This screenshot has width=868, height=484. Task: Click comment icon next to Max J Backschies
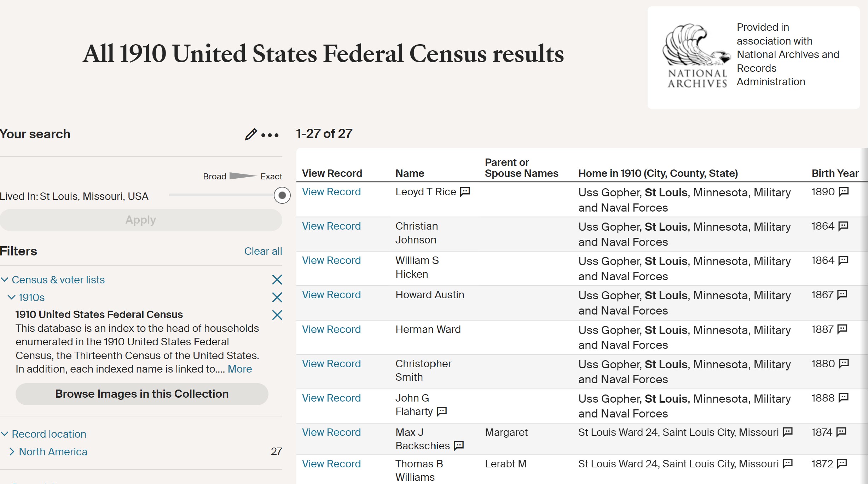pyautogui.click(x=459, y=446)
